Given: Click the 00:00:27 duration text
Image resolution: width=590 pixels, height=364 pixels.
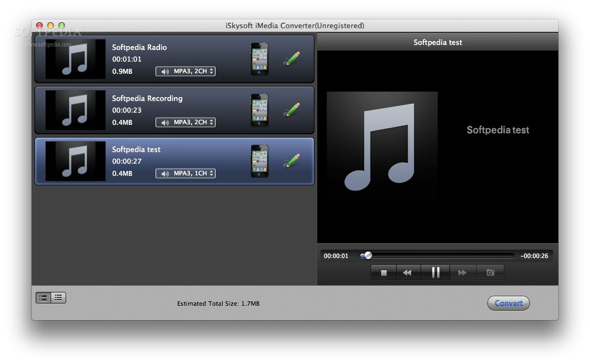Looking at the screenshot, I should (x=127, y=161).
